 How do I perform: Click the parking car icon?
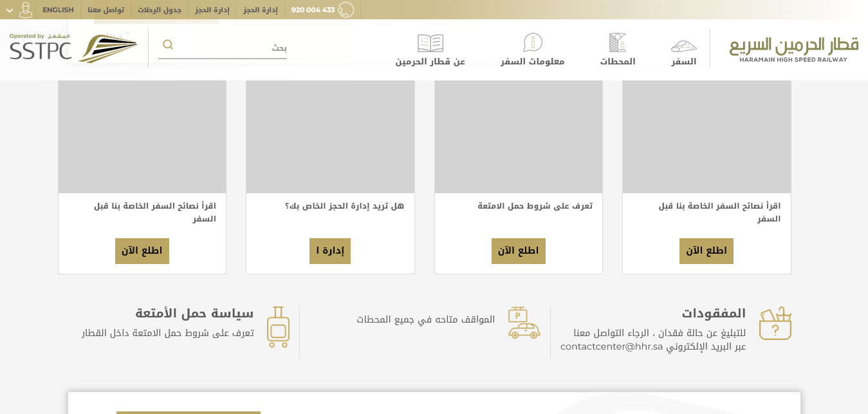[x=524, y=323]
